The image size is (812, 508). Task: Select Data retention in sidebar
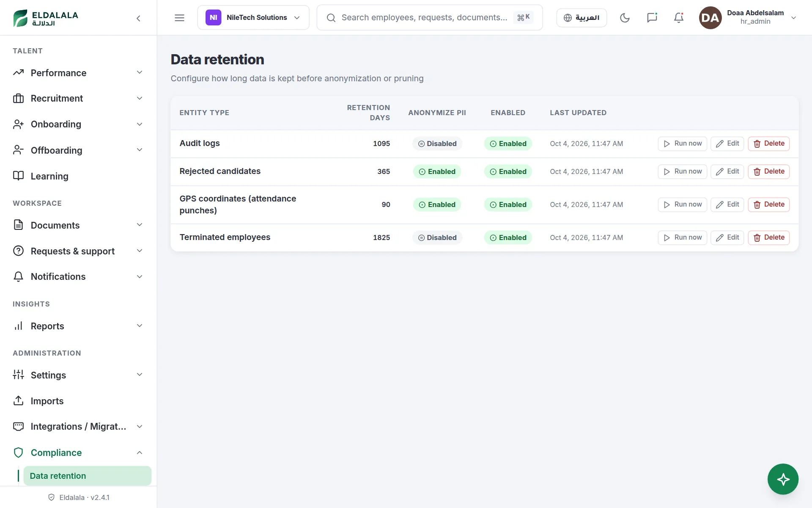click(x=87, y=476)
